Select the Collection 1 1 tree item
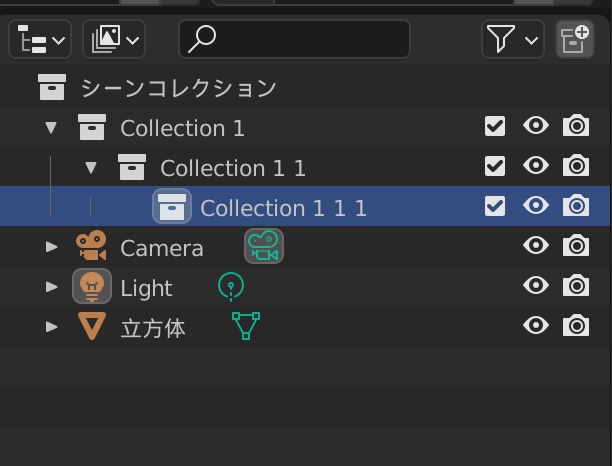Image resolution: width=612 pixels, height=466 pixels. (232, 168)
